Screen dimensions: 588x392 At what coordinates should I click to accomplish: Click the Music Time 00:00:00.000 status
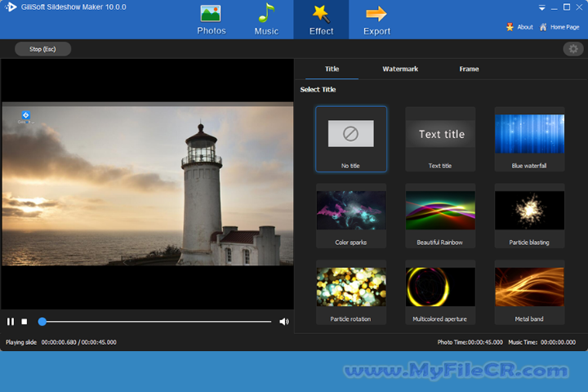click(542, 342)
